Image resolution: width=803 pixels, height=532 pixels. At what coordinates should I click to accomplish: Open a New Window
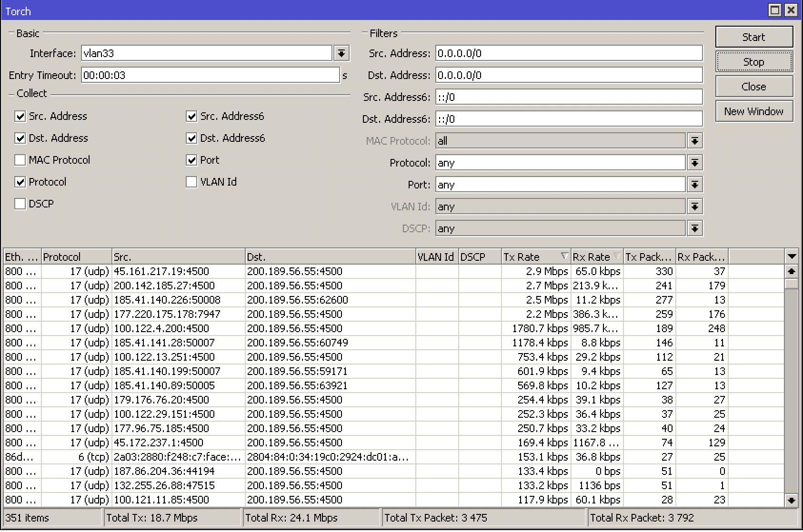tap(754, 111)
